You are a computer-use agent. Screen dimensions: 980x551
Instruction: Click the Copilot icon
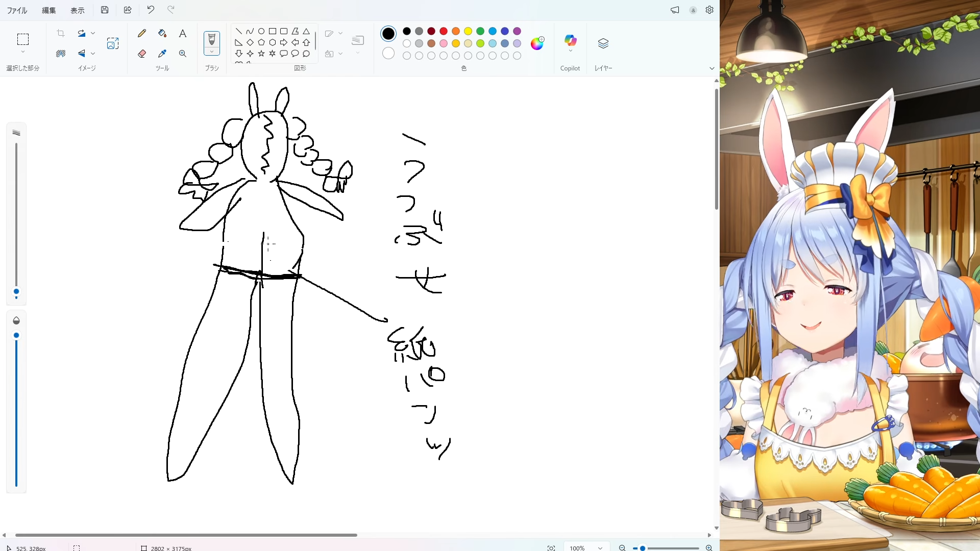[x=570, y=41]
